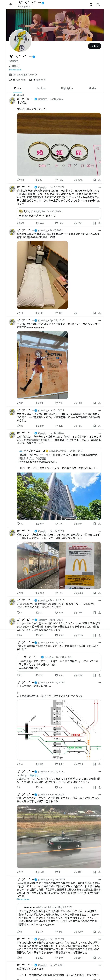Open the 2,481 Following list
This screenshot has height=980, width=110.
(x=17, y=80)
